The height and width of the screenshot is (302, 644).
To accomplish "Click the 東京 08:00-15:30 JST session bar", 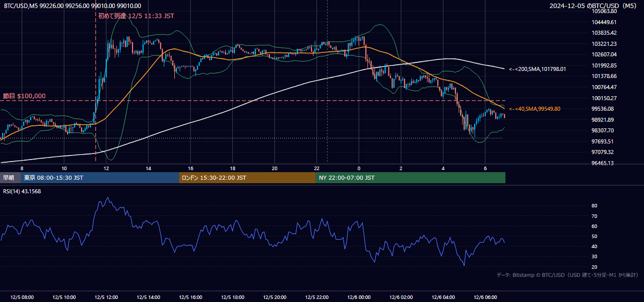I will coord(100,178).
